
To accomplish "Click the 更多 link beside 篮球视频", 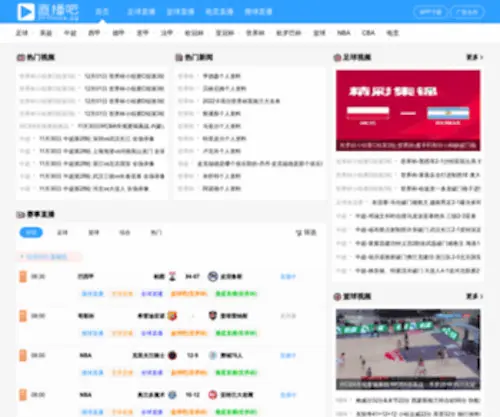I will click(474, 296).
